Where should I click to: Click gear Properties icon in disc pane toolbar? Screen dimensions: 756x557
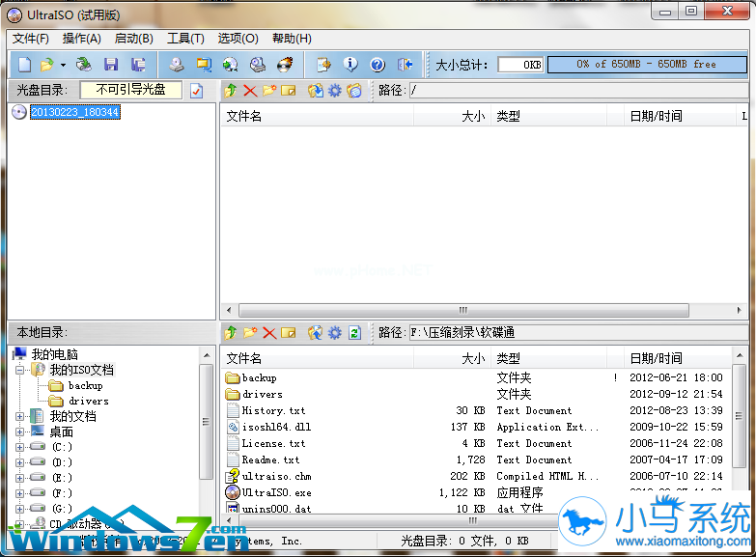click(335, 90)
